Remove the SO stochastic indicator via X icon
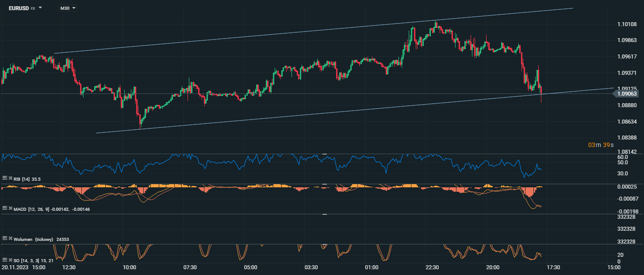644x275 pixels. (11, 260)
